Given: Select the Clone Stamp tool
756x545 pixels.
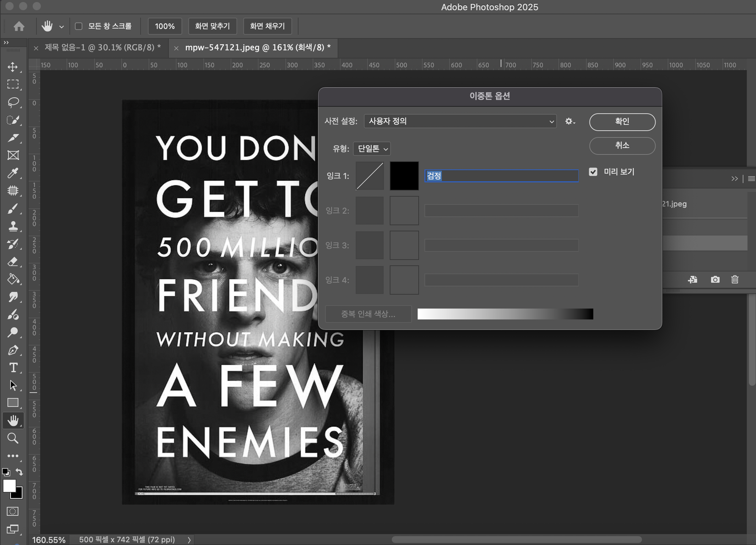Looking at the screenshot, I should 13,226.
